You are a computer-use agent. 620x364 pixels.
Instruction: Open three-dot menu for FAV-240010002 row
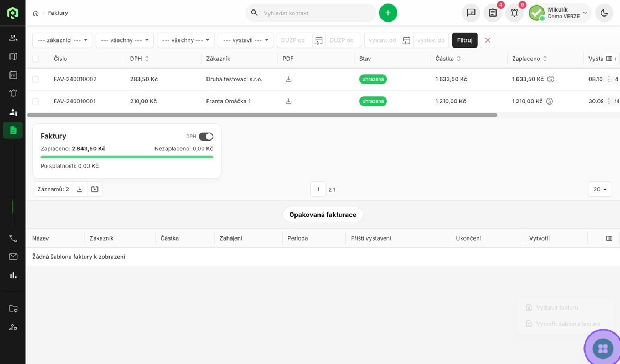[609, 79]
